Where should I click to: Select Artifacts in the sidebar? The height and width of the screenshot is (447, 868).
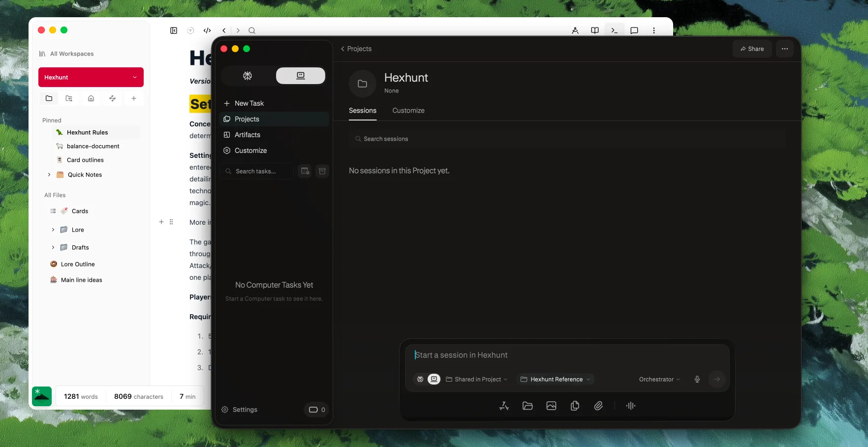click(274, 135)
